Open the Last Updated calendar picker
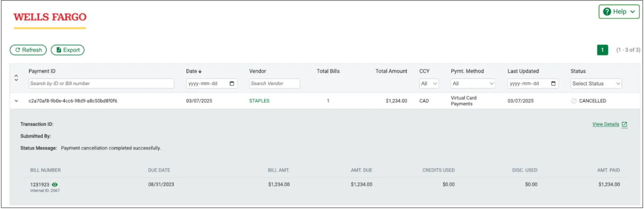This screenshot has width=644, height=209. coord(553,83)
